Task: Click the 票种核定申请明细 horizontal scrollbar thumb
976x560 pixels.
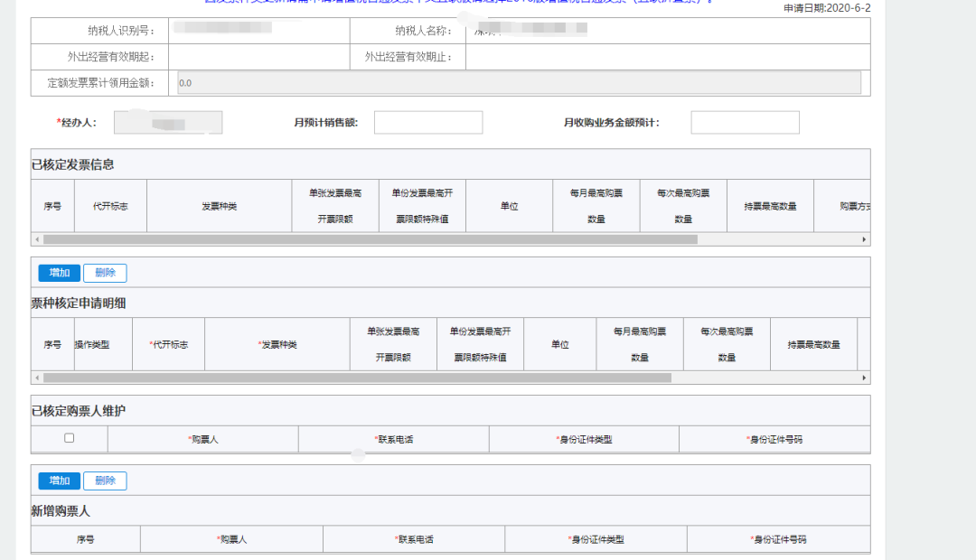Action: pos(357,378)
